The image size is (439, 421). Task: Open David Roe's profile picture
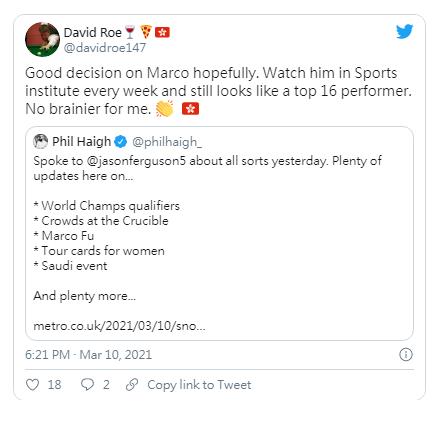(x=42, y=39)
